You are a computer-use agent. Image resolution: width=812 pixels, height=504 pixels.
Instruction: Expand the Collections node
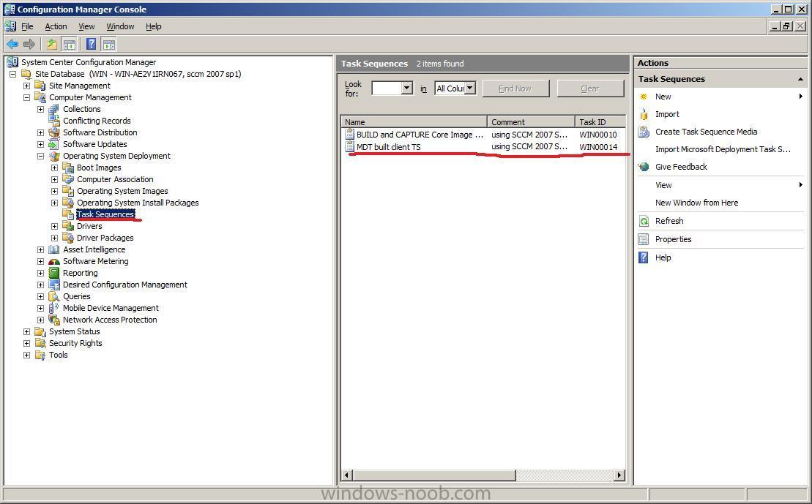41,109
